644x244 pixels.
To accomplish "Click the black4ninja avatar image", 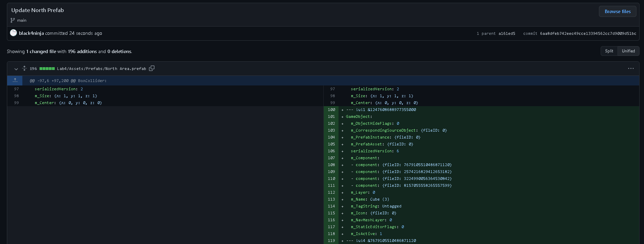I will point(13,33).
